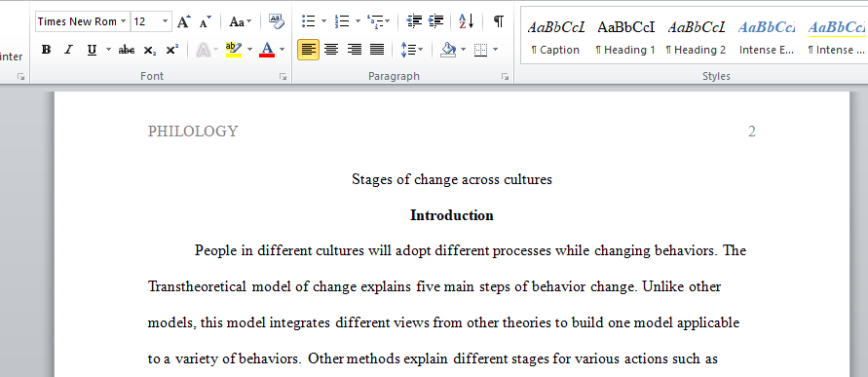Select Center alignment
The image size is (868, 377).
[x=331, y=50]
